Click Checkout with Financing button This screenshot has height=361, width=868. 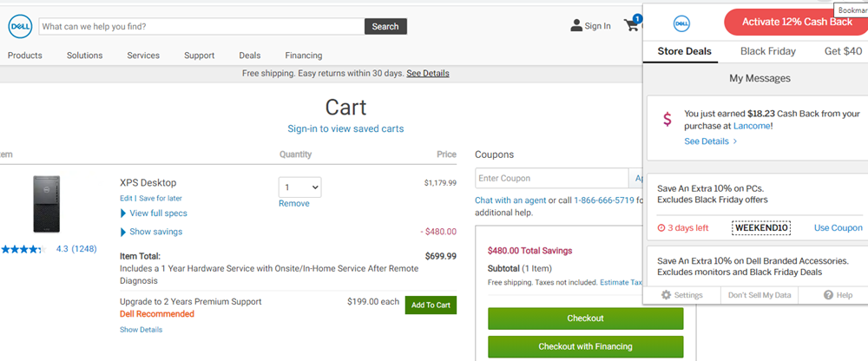click(x=585, y=346)
